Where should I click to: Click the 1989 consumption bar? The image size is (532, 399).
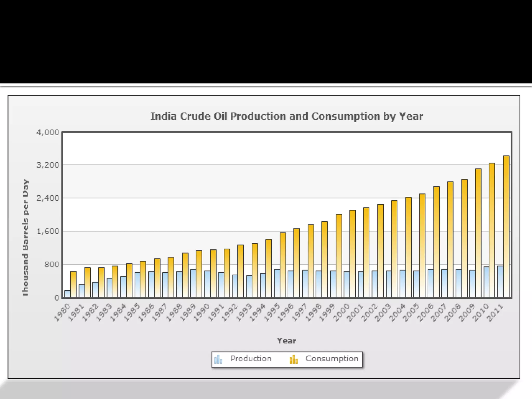tap(199, 274)
